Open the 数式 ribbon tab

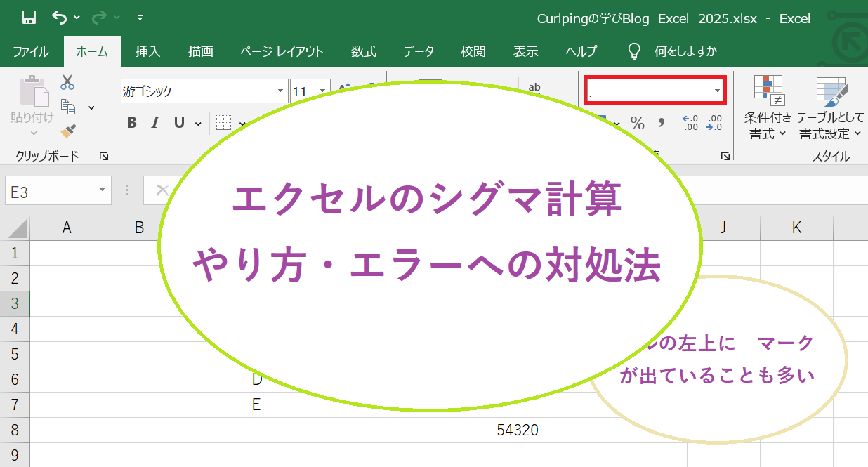(x=364, y=51)
